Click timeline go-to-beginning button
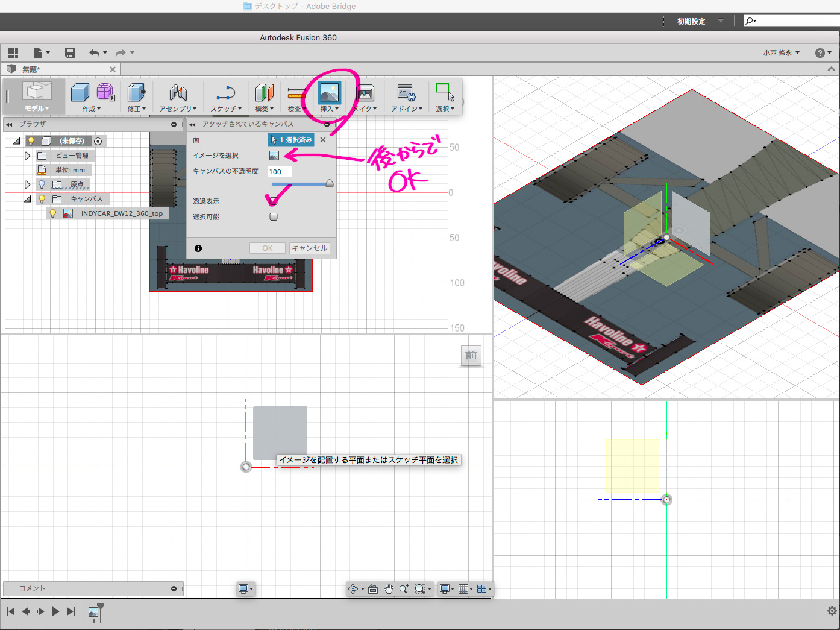The width and height of the screenshot is (840, 630). point(11,611)
